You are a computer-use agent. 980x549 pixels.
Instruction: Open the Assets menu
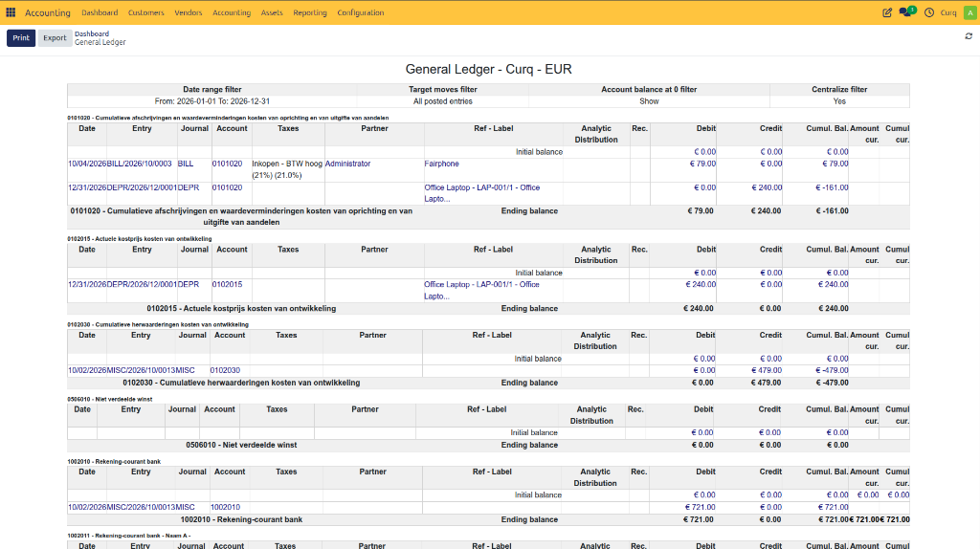tap(272, 12)
